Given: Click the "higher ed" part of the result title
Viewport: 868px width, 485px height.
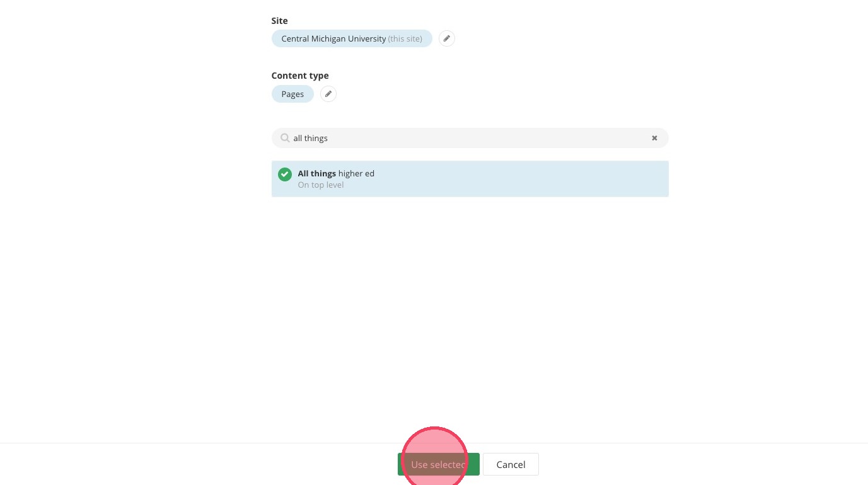Looking at the screenshot, I should [x=356, y=173].
